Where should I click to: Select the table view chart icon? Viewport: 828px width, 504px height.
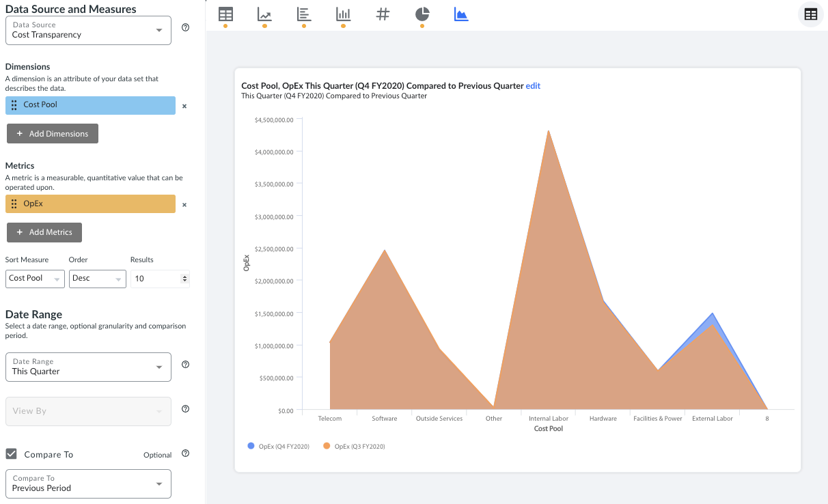[x=225, y=14]
